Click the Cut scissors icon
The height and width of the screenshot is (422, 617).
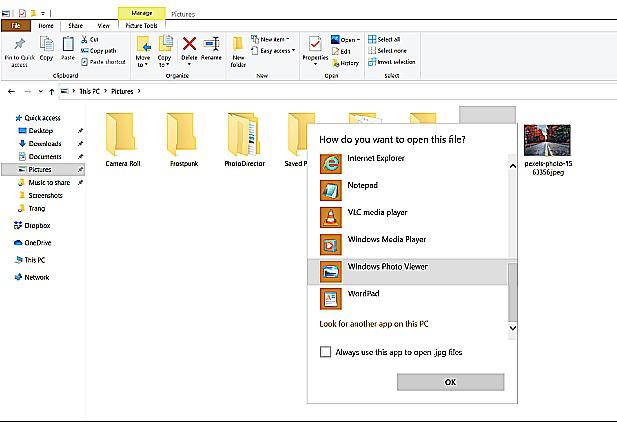point(84,39)
